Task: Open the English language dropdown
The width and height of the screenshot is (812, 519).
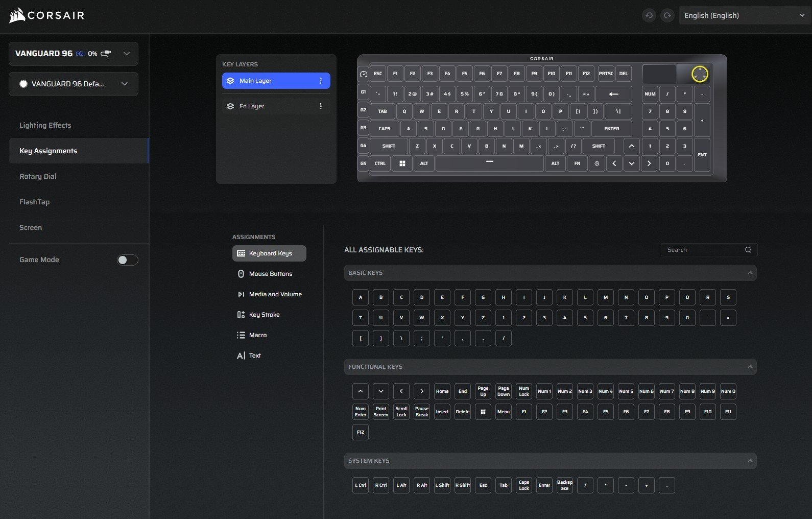Action: click(744, 15)
